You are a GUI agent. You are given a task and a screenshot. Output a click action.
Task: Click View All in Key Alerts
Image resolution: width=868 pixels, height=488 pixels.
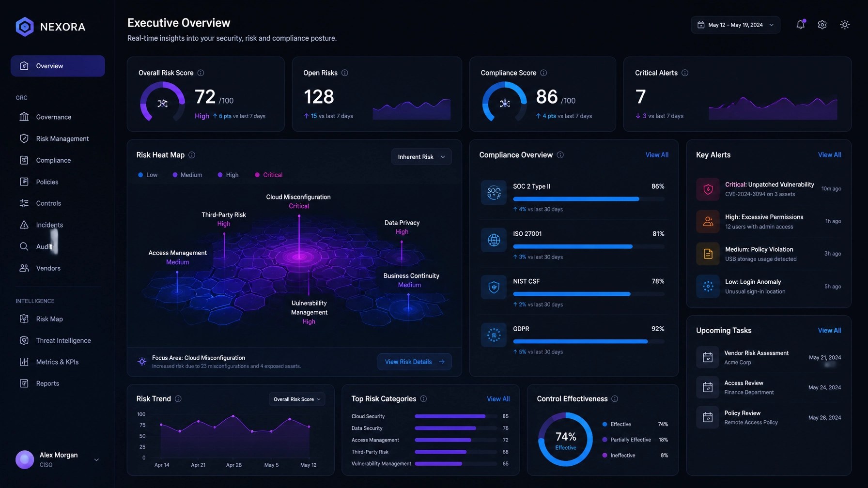tap(829, 155)
